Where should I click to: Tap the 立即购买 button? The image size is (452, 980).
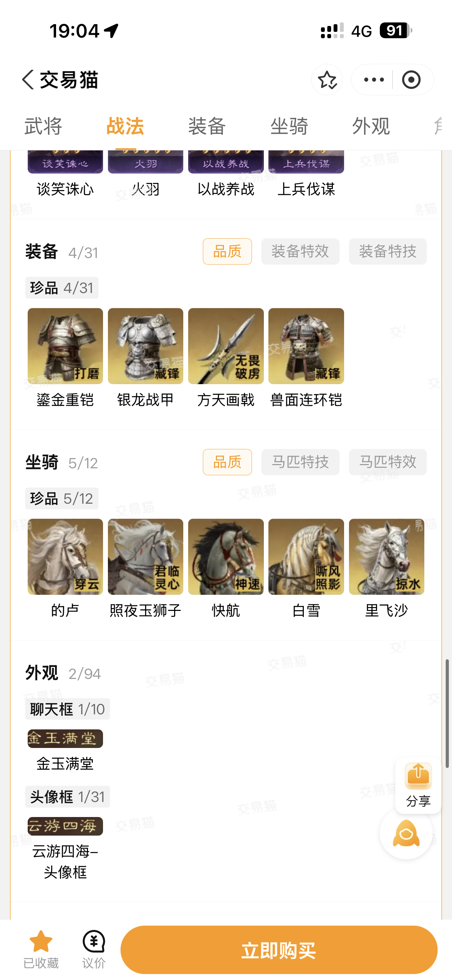coord(279,950)
